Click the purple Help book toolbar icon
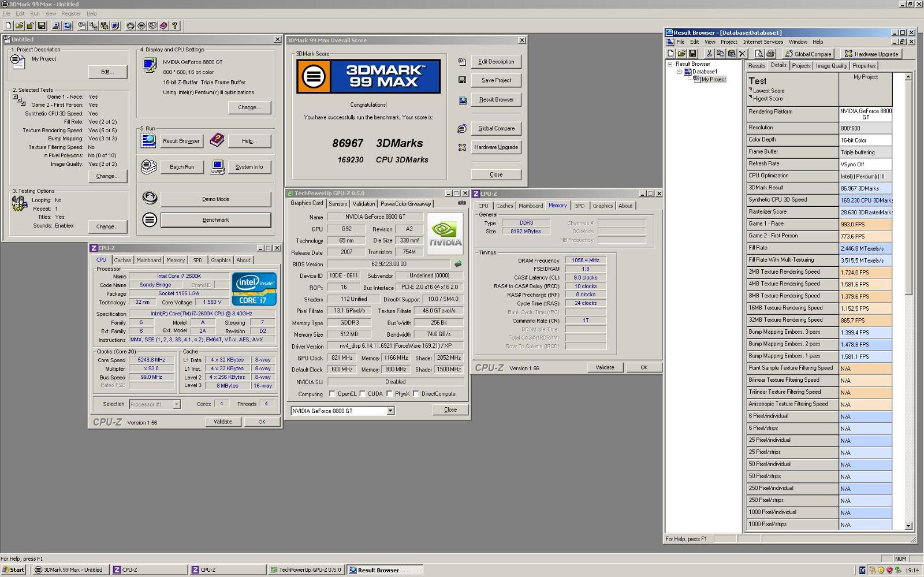The width and height of the screenshot is (924, 577). point(163,25)
